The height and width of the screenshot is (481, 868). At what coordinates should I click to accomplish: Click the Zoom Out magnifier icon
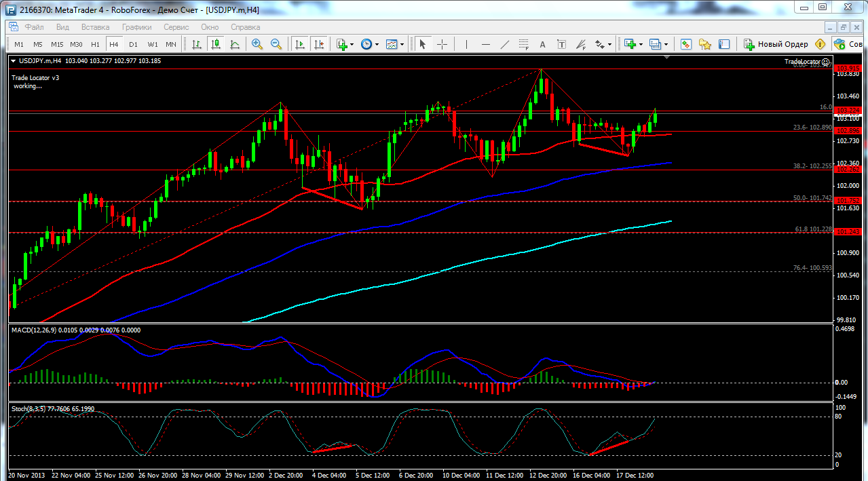pos(276,44)
